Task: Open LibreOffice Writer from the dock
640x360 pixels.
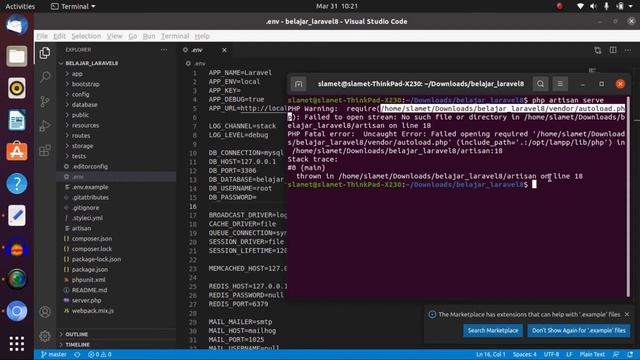Action: click(17, 120)
